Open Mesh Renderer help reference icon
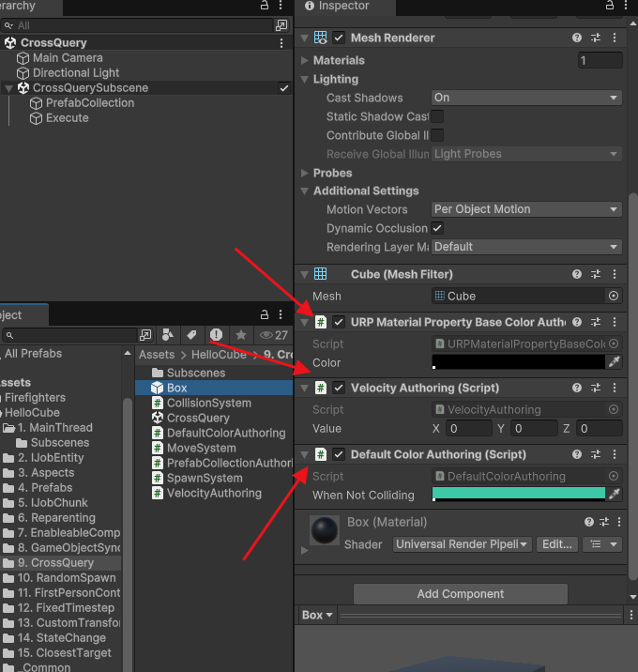This screenshot has height=672, width=638. [x=577, y=38]
